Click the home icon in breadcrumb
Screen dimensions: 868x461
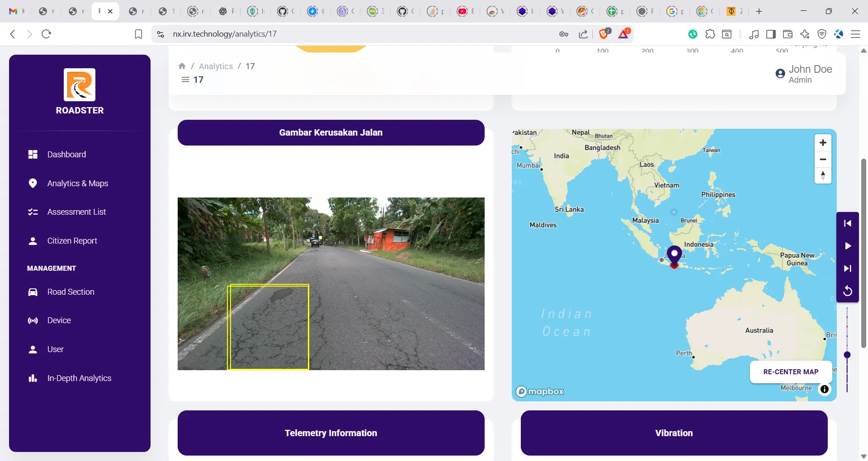(182, 66)
